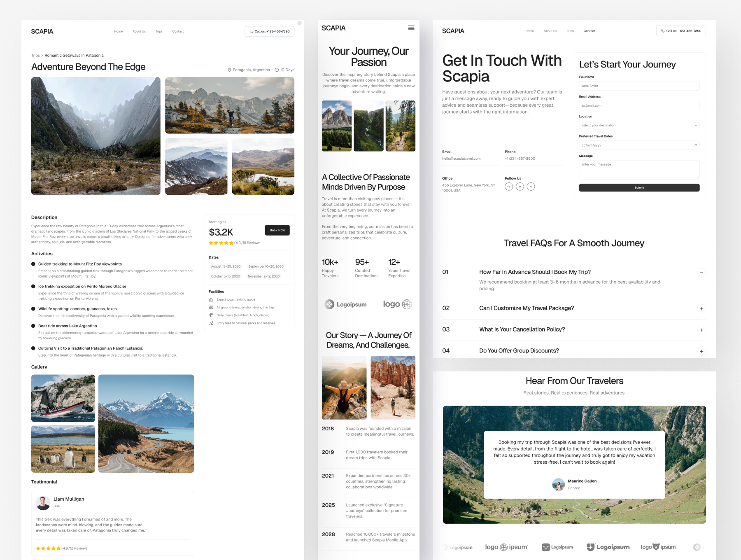Image resolution: width=741 pixels, height=560 pixels.
Task: Select the September 10–20, 2030 date chip
Action: coord(266,266)
